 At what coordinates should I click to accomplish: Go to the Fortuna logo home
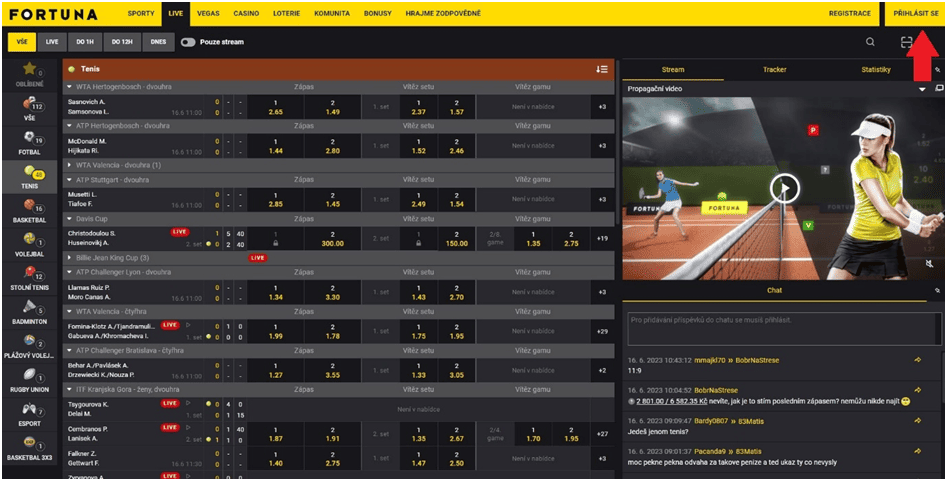click(x=54, y=13)
